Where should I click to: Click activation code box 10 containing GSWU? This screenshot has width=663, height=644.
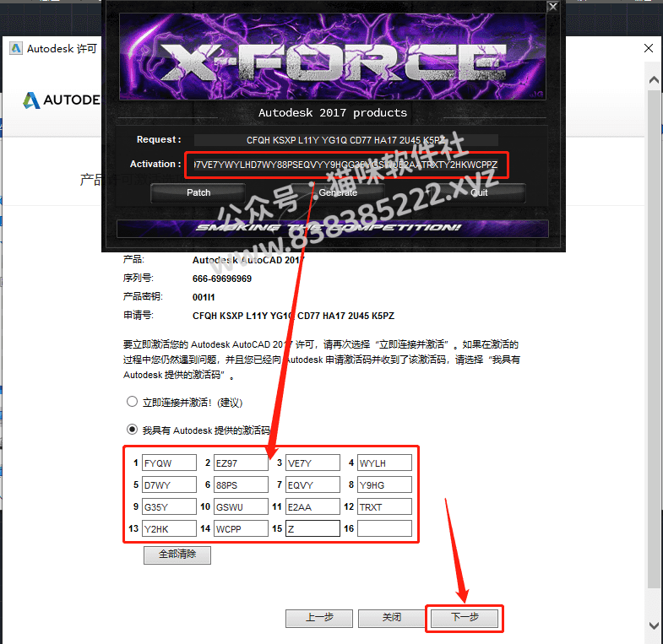click(241, 506)
